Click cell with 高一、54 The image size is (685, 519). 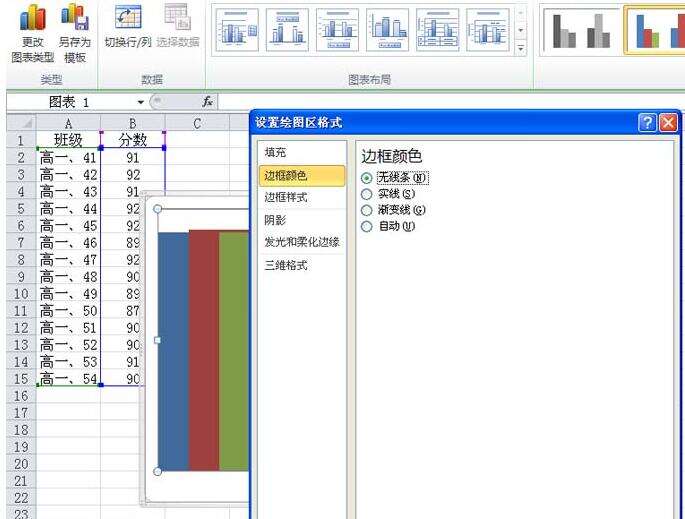tap(68, 379)
